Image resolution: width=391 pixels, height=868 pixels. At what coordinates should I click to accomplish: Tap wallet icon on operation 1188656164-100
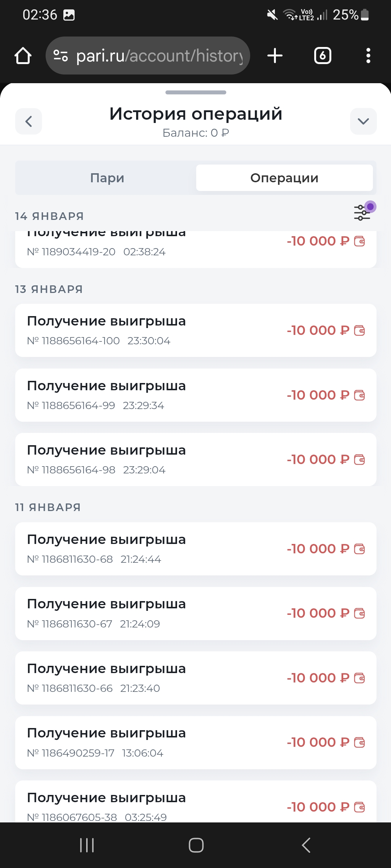pyautogui.click(x=360, y=331)
